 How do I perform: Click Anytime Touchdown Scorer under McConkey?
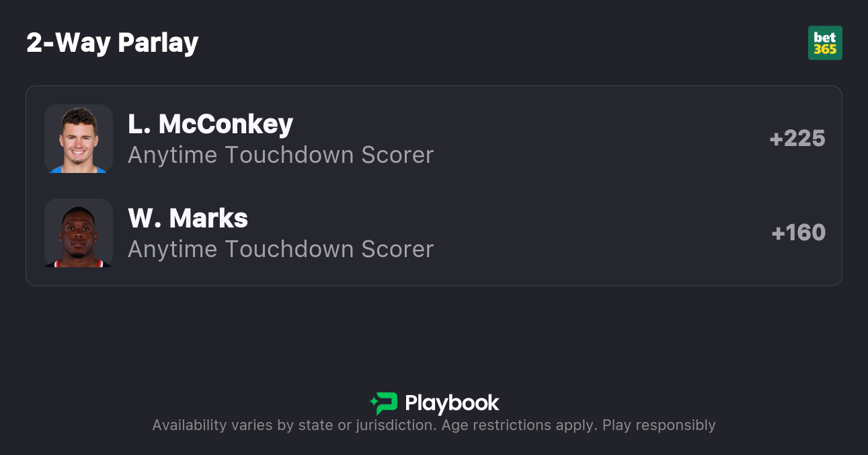(280, 155)
